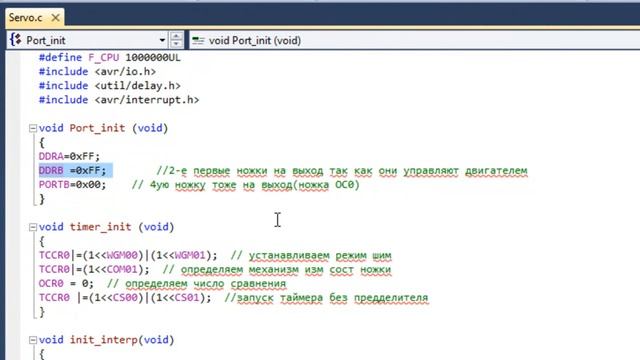Click the #include <util/delay.h> line

click(109, 86)
